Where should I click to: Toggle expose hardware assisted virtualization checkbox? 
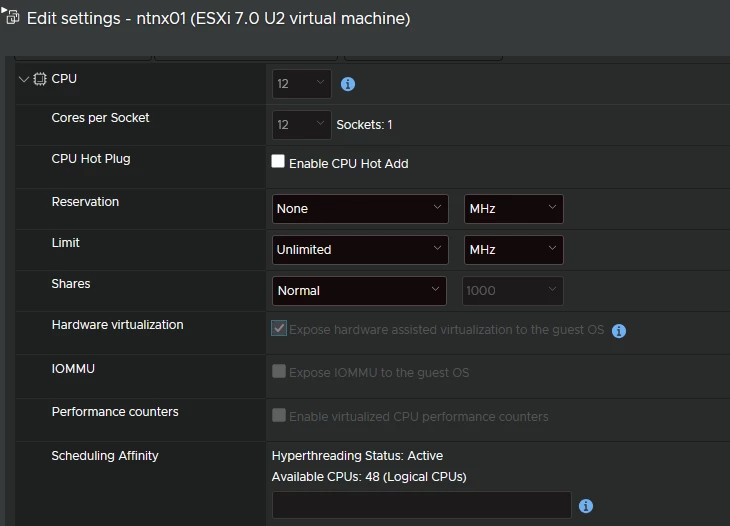279,328
